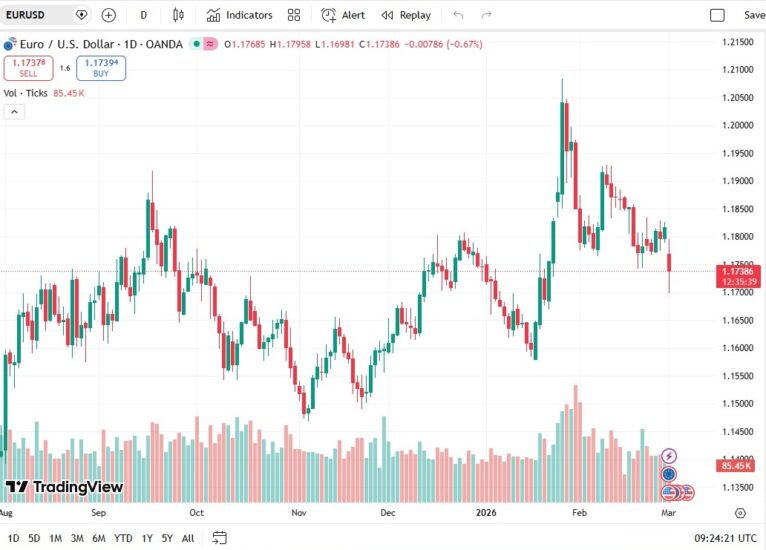This screenshot has width=766, height=550.
Task: Click the BUY 1.17394 button
Action: [x=101, y=67]
